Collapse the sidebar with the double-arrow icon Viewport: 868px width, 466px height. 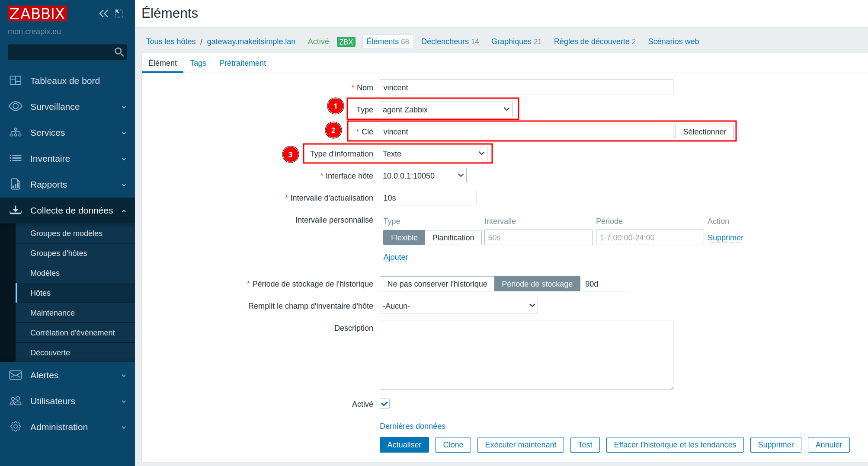pyautogui.click(x=103, y=13)
